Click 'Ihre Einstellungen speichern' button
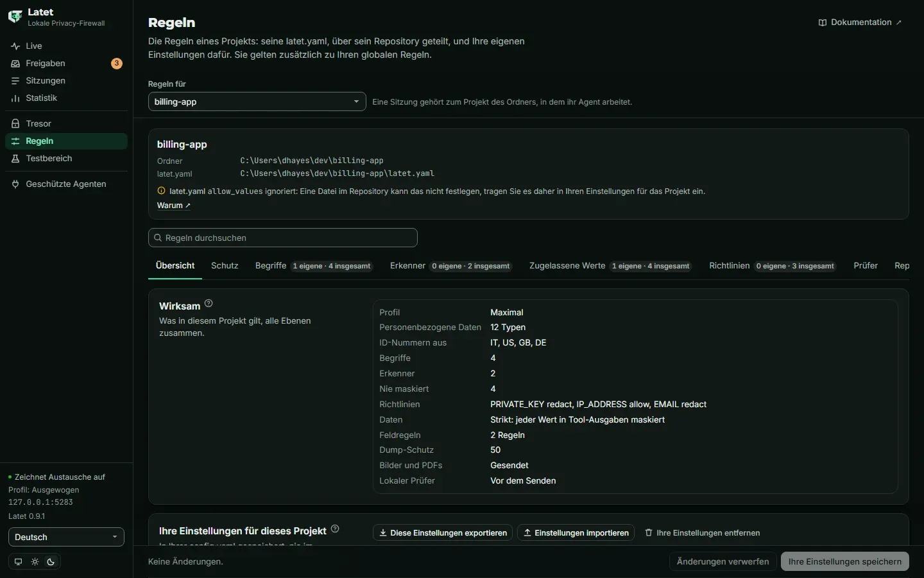This screenshot has height=578, width=924. click(844, 561)
